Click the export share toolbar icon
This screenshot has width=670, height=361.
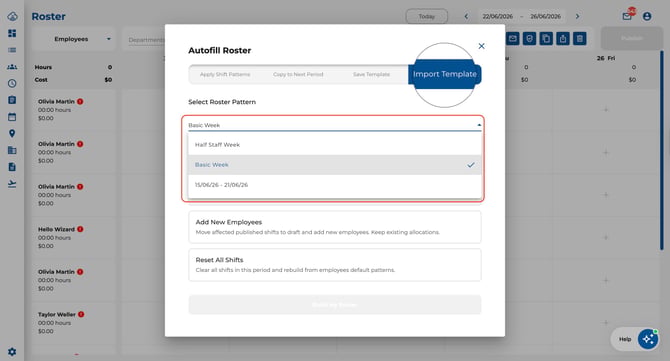(x=563, y=39)
